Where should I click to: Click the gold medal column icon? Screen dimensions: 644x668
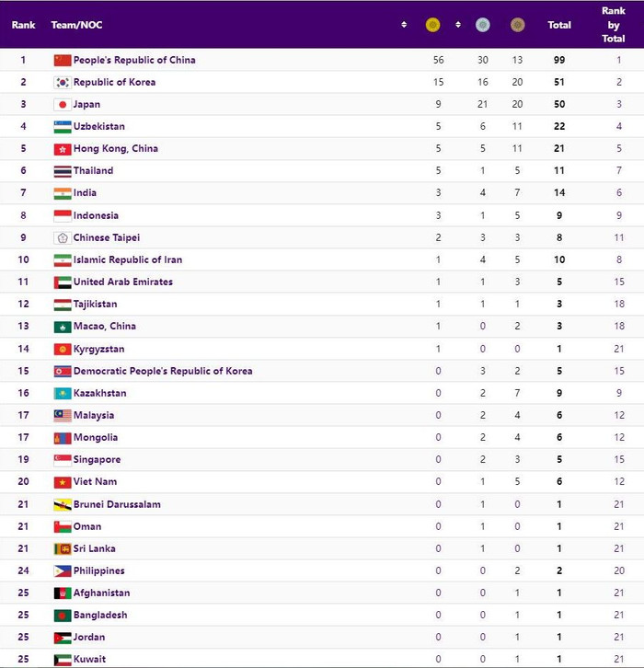(x=432, y=25)
